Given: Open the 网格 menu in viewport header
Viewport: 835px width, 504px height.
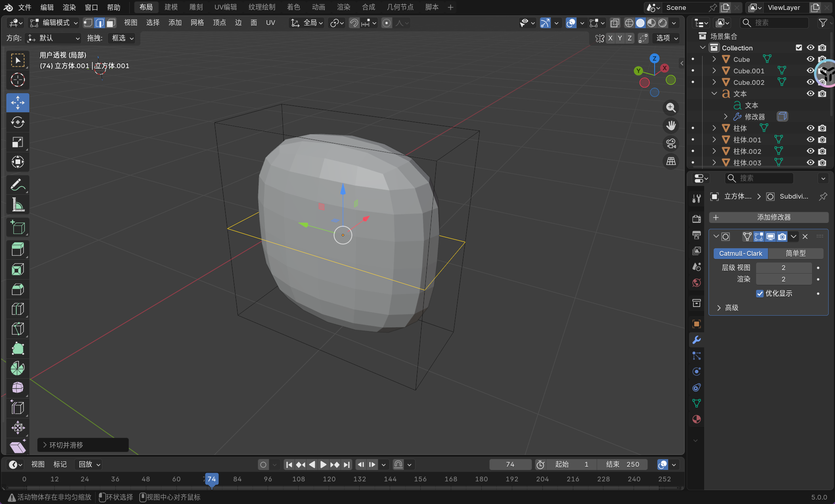Looking at the screenshot, I should click(x=197, y=23).
